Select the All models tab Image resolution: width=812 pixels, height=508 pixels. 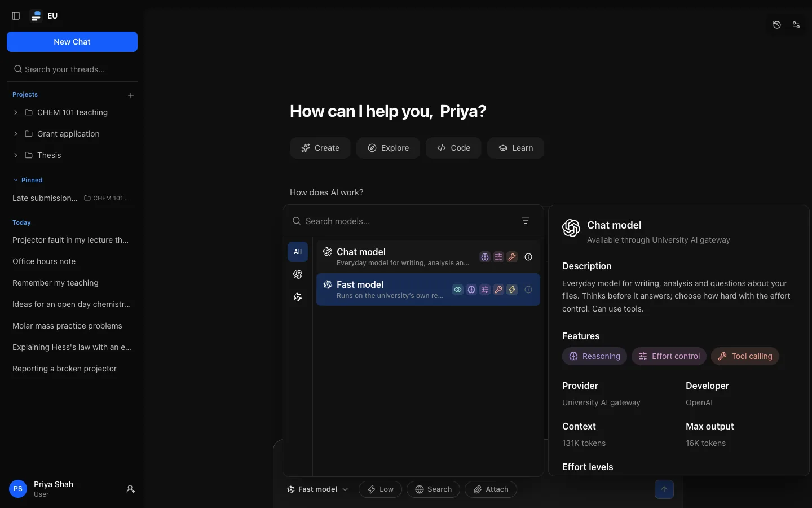coord(298,252)
